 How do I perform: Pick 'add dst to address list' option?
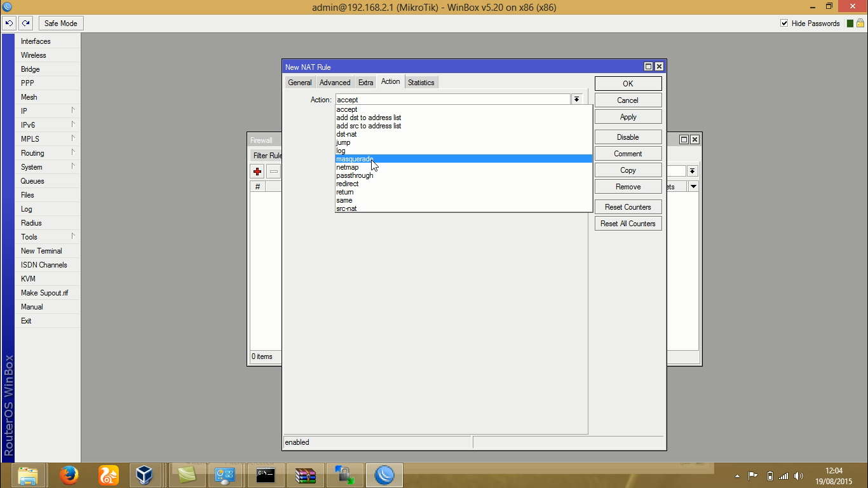pos(464,118)
